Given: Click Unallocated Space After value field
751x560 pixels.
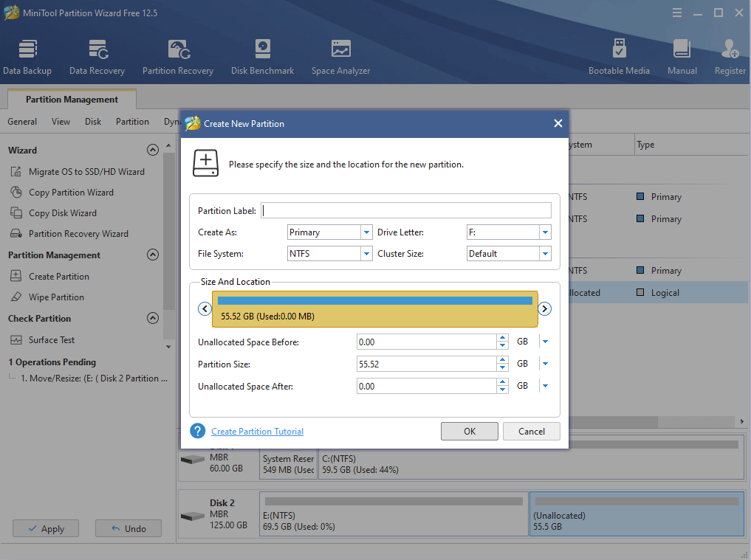Looking at the screenshot, I should click(427, 386).
